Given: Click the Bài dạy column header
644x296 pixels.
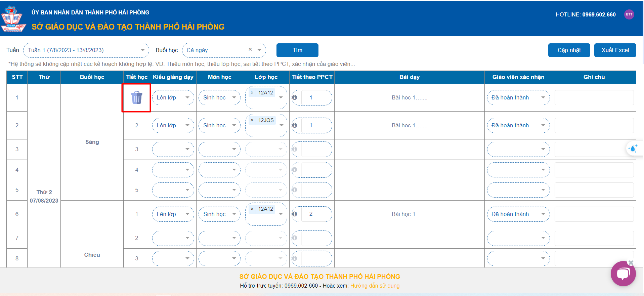Looking at the screenshot, I should point(409,77).
